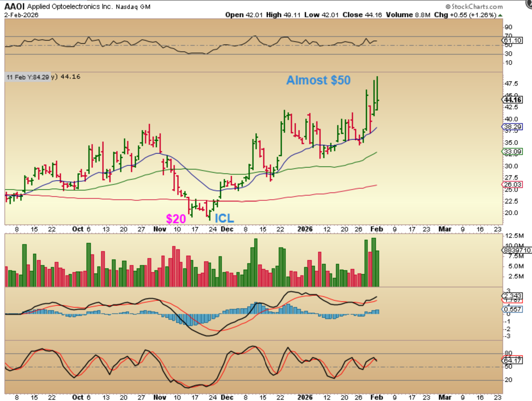This screenshot has width=532, height=401.
Task: Click the Volume 8.8M header value
Action: point(408,15)
